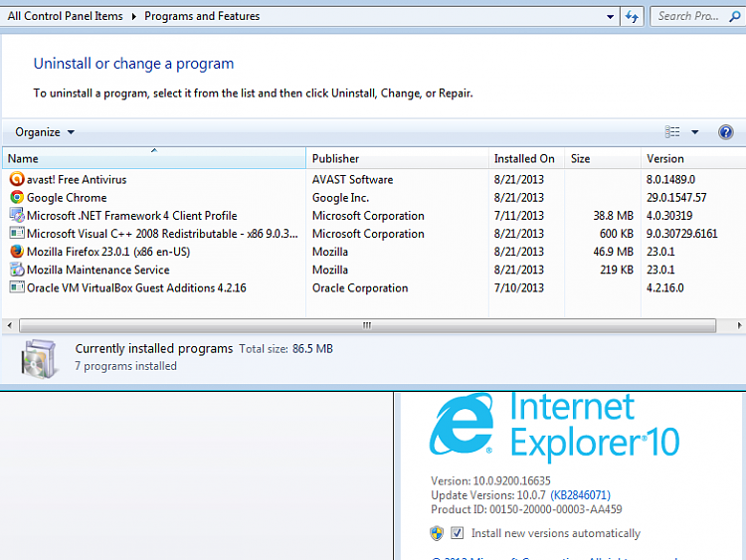This screenshot has width=746, height=560.
Task: Click the Visual C++ 2008 Redistributable icon
Action: coord(17,233)
